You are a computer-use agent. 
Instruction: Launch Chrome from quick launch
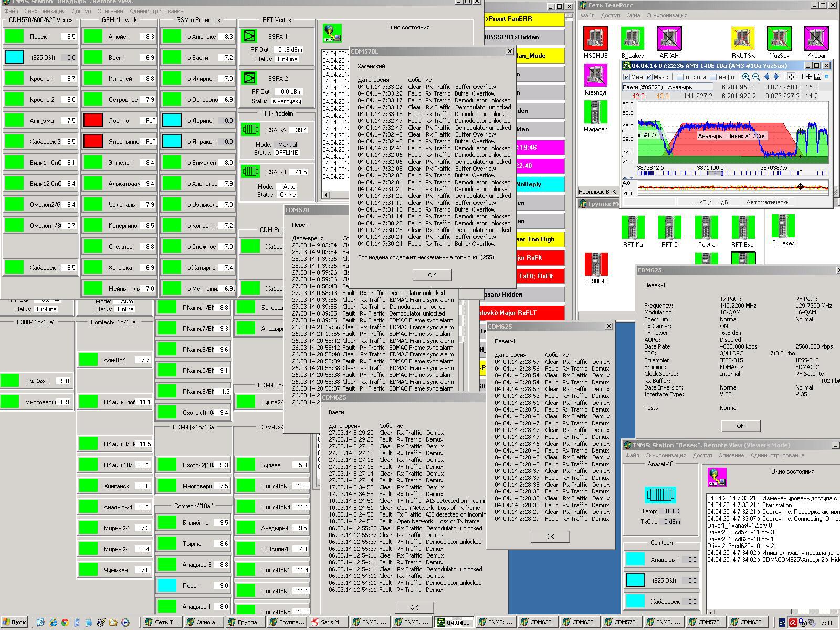point(65,622)
